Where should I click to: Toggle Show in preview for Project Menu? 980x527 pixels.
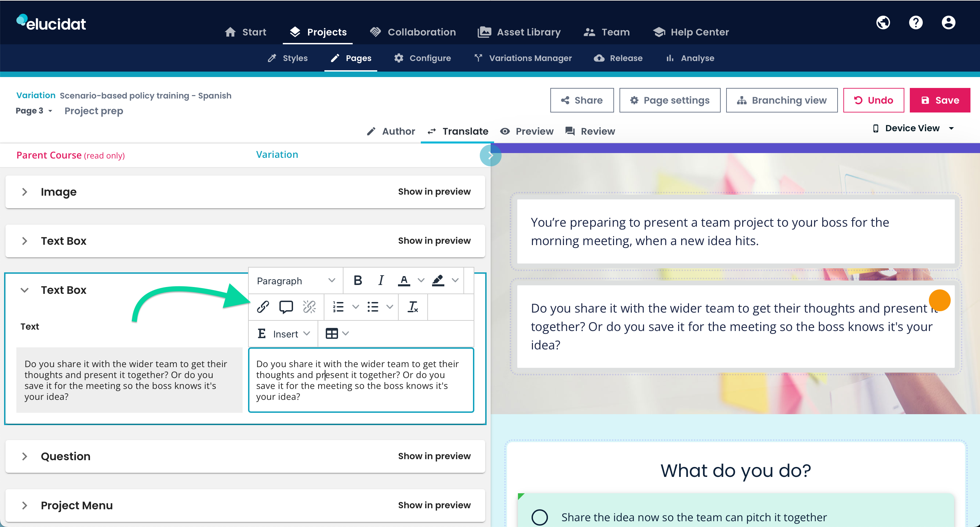pos(434,505)
